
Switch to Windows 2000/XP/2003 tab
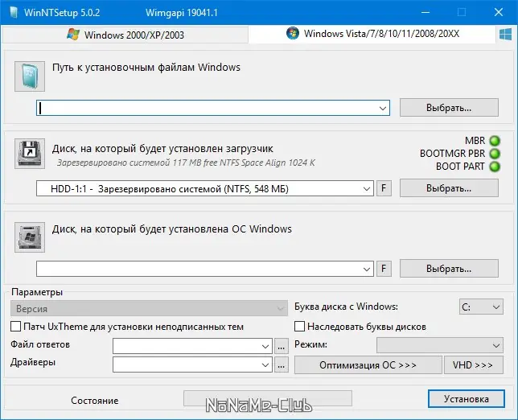pyautogui.click(x=125, y=35)
